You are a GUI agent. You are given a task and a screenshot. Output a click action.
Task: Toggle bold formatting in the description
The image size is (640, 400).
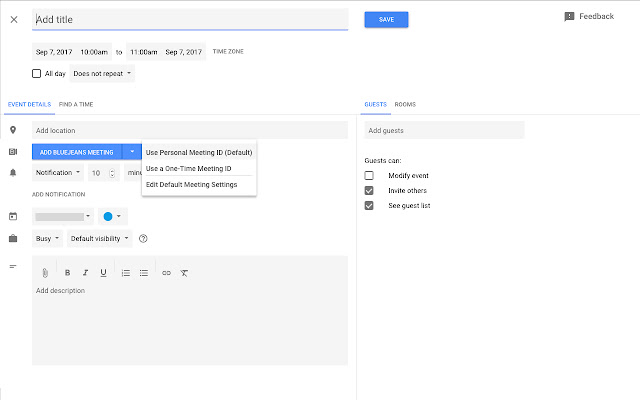point(67,272)
